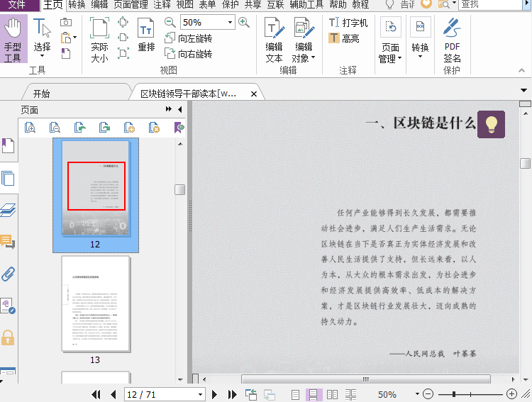The height and width of the screenshot is (402, 532).
Task: Insert a page in Pages panel
Action: click(129, 128)
